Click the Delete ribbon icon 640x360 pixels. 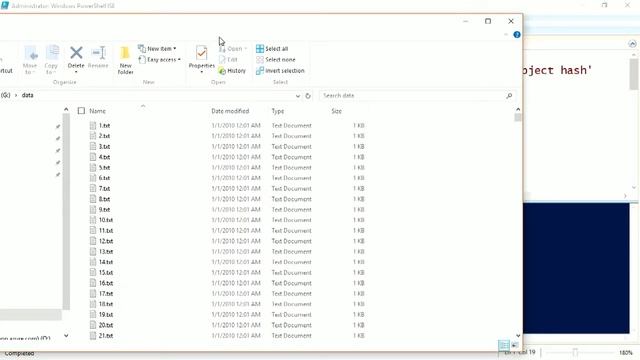click(x=76, y=53)
